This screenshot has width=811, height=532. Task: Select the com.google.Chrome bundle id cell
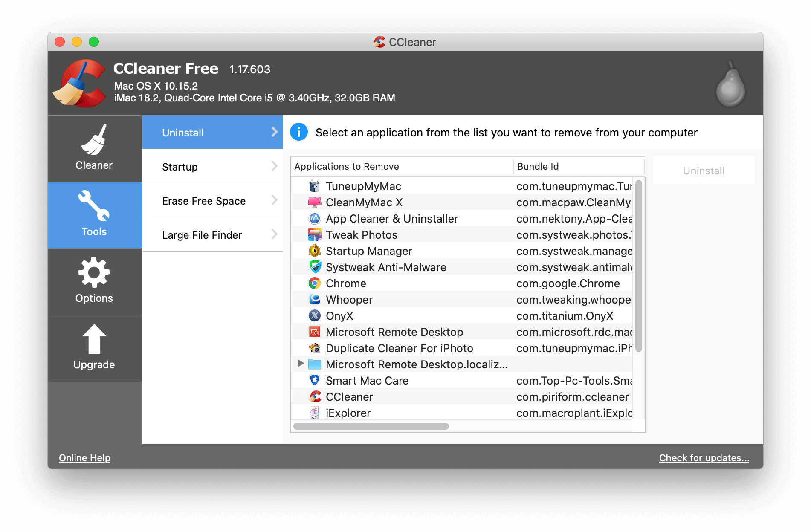click(x=568, y=283)
